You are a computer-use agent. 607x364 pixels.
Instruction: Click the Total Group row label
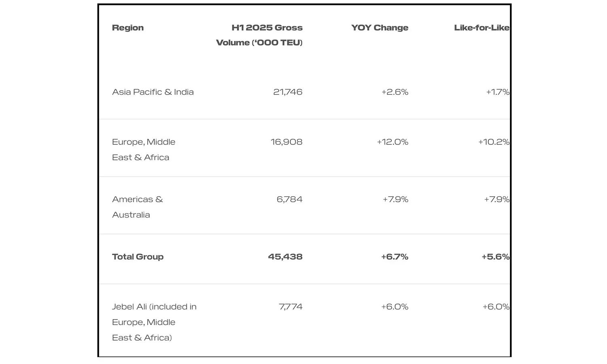[138, 257]
